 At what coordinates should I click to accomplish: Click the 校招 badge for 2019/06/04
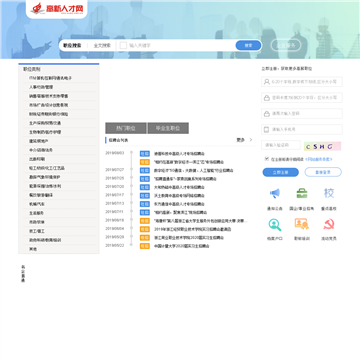145,229
